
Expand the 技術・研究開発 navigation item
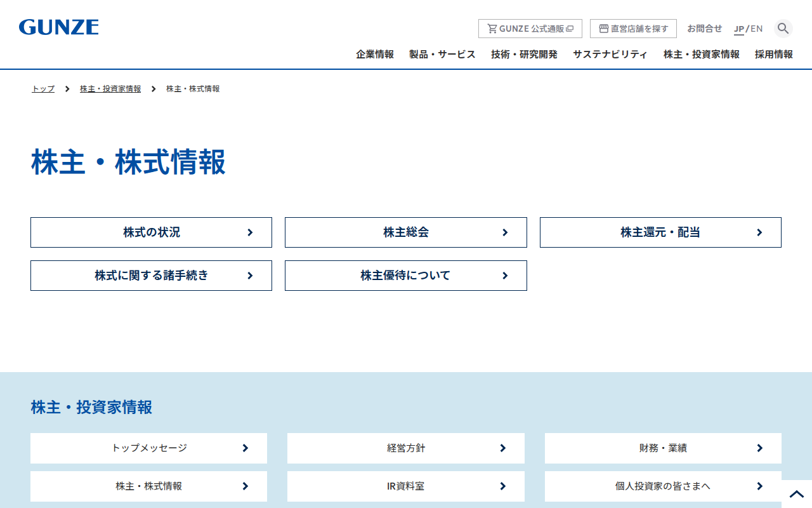pos(524,55)
